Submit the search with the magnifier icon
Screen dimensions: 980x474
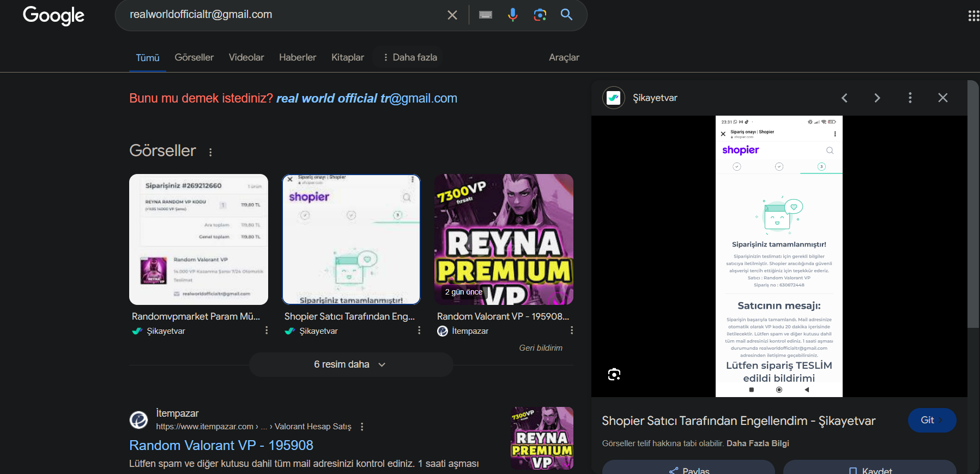pyautogui.click(x=567, y=15)
